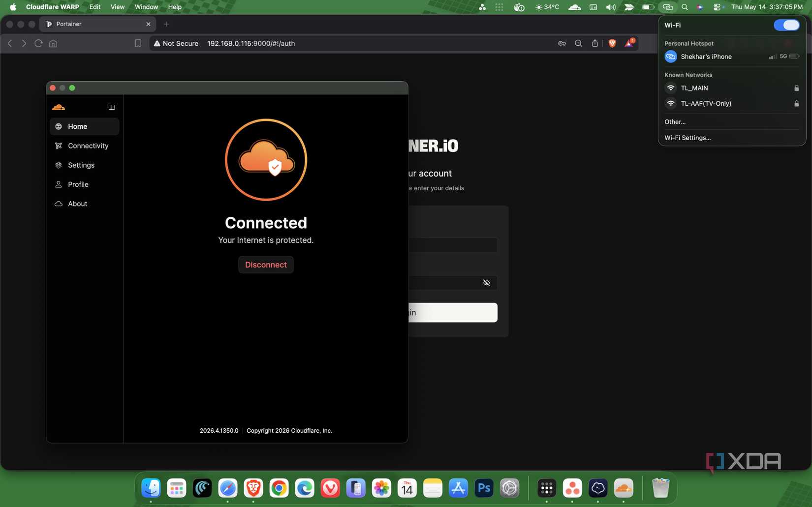The width and height of the screenshot is (812, 507).
Task: Open the Settings section in WARP
Action: 84,165
